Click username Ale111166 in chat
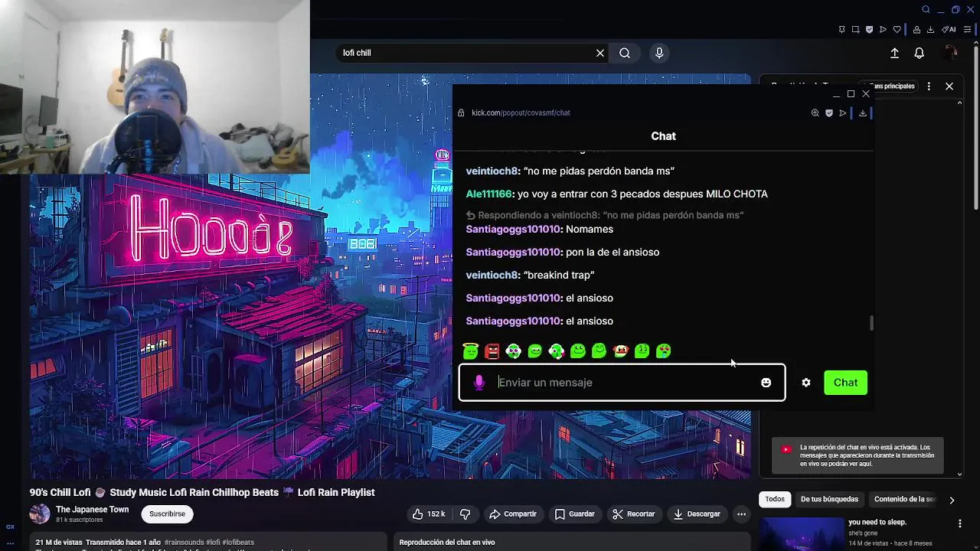 click(488, 194)
